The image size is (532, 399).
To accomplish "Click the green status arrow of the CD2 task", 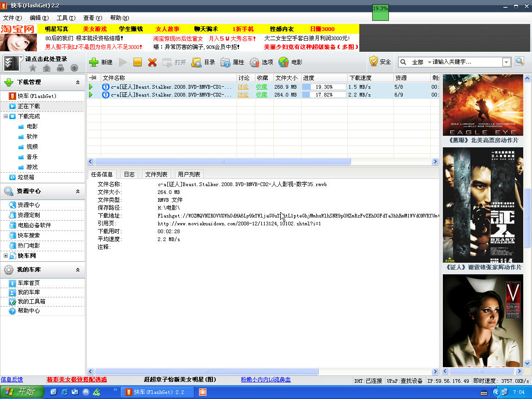I will (91, 95).
